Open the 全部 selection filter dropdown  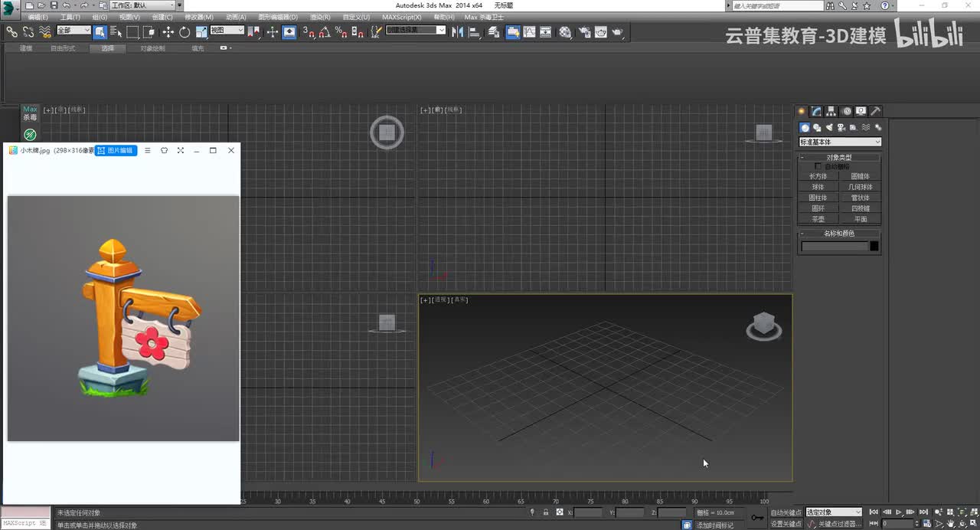tap(74, 31)
